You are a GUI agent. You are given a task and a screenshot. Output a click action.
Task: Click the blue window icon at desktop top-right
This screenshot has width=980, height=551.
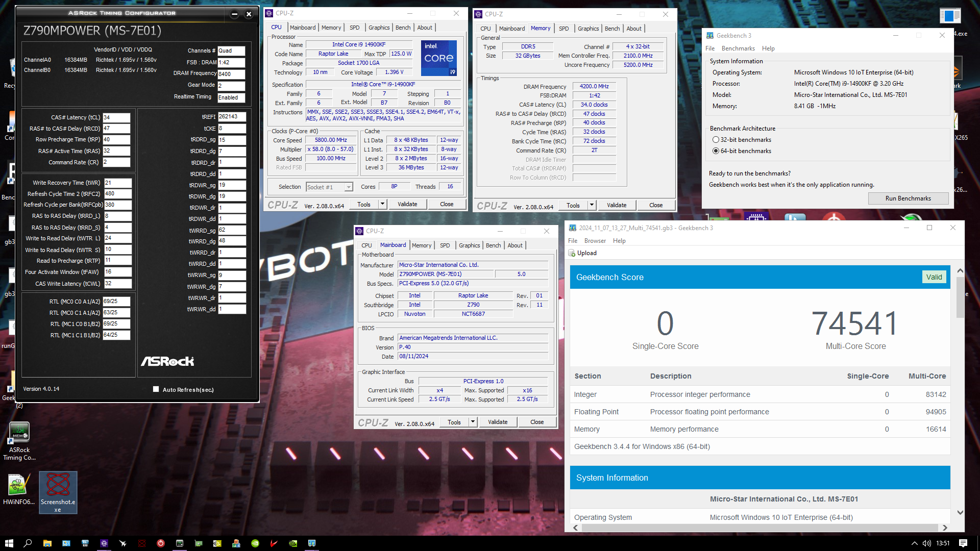tap(950, 15)
